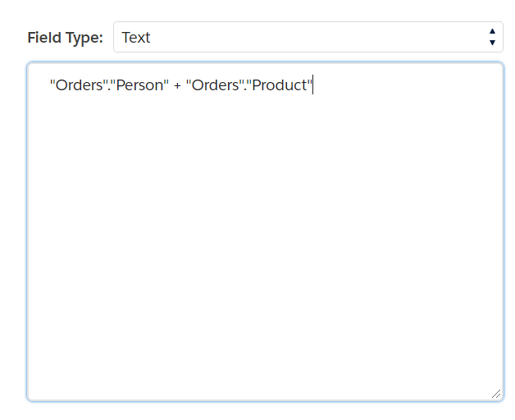Select the 'Text' value shown in Field Type

click(x=135, y=38)
